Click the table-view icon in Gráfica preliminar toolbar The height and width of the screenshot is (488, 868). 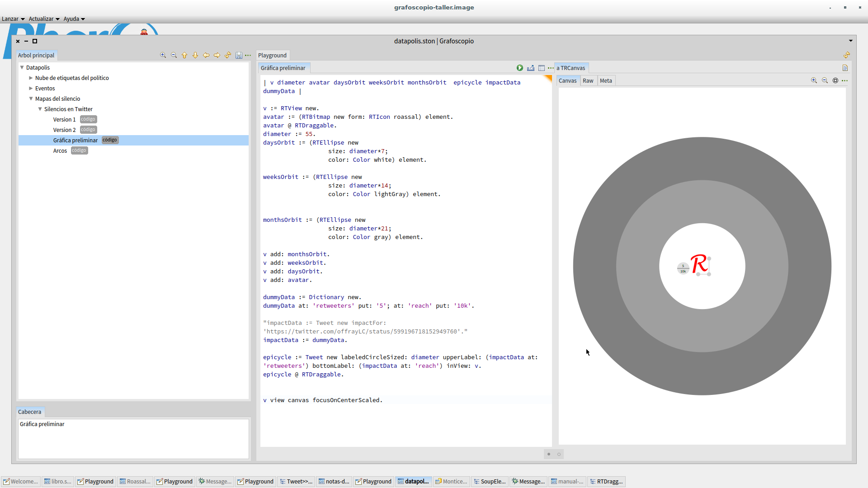click(x=541, y=68)
